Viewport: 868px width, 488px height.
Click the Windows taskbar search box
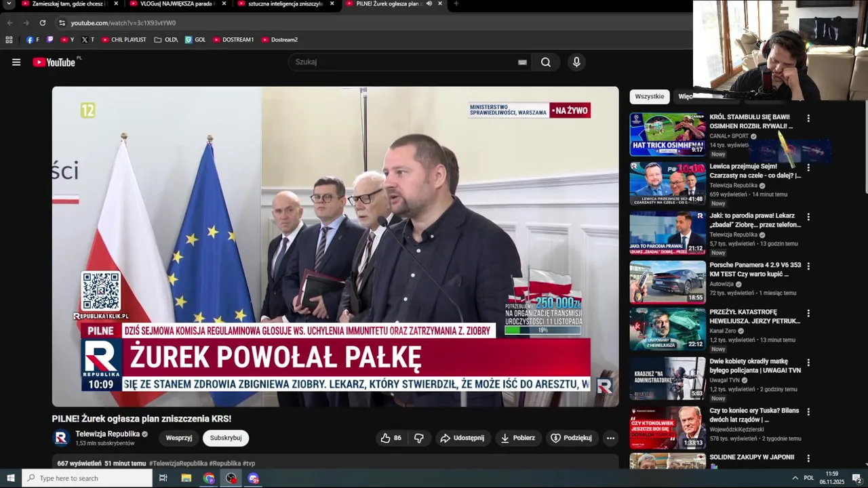click(x=87, y=479)
